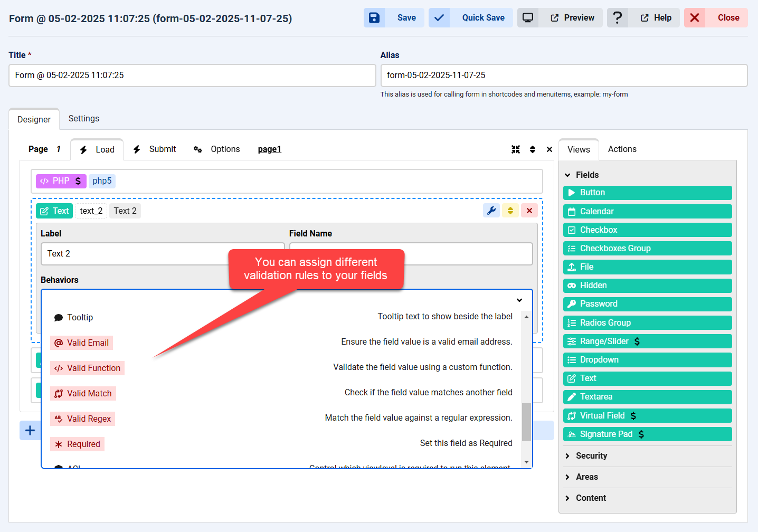Click the wrench settings icon on Text field
Viewport: 758px width, 532px height.
pos(491,211)
